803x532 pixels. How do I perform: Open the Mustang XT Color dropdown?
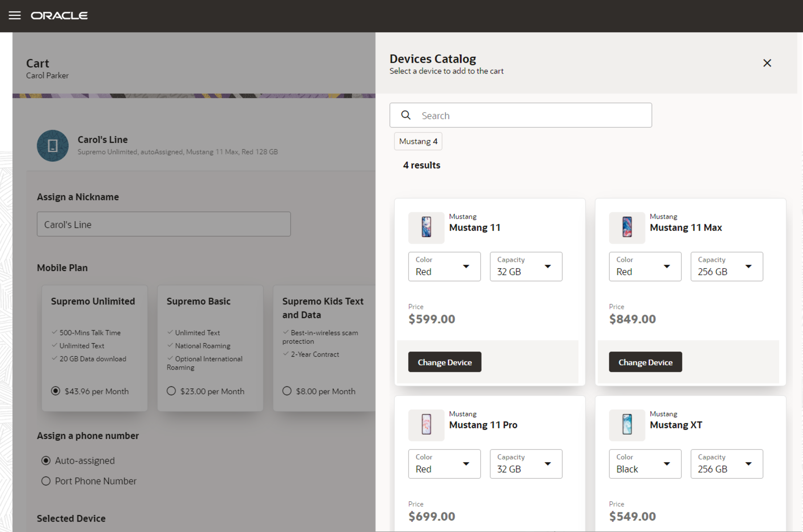(644, 464)
